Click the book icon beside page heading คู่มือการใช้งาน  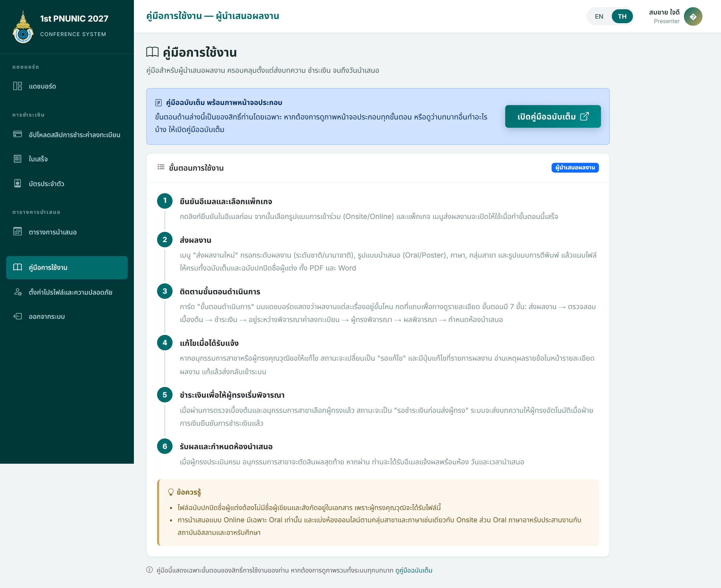[152, 52]
